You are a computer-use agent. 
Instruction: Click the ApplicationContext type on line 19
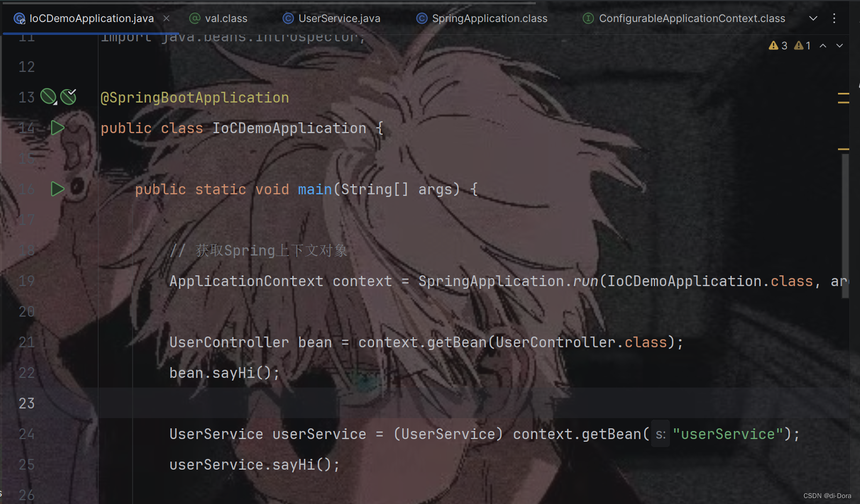[x=246, y=281]
